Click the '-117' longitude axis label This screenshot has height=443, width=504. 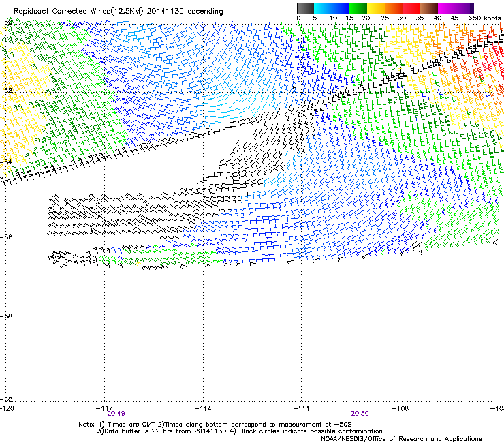104,408
